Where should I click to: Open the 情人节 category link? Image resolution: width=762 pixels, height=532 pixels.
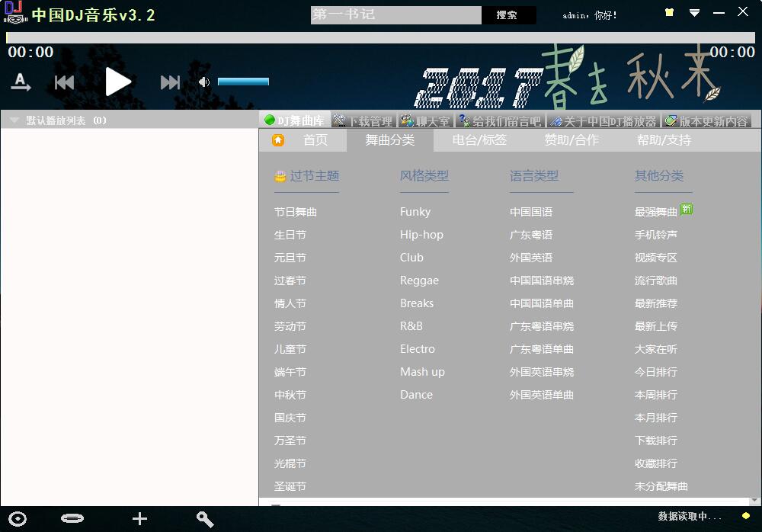[290, 303]
